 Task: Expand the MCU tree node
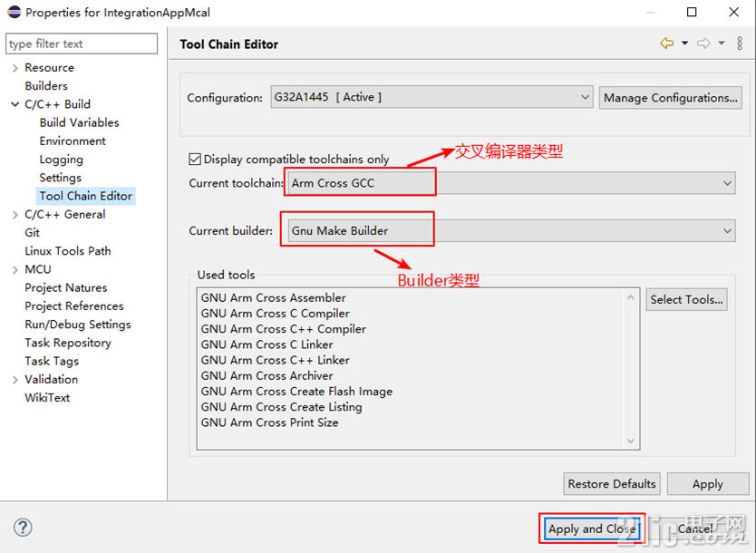(x=15, y=269)
